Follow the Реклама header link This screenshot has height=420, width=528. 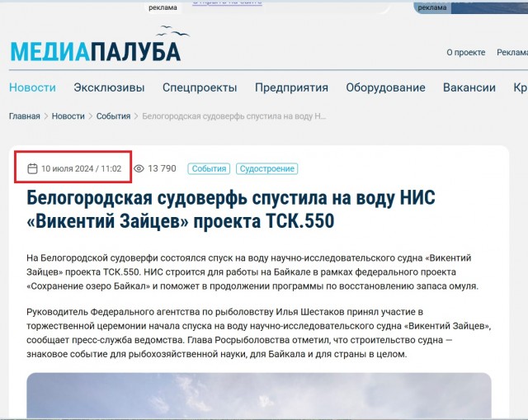(512, 53)
